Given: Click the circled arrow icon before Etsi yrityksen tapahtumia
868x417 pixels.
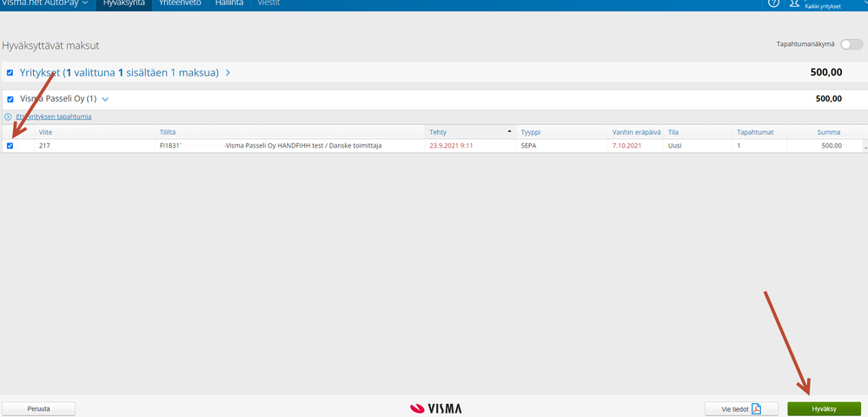Looking at the screenshot, I should 9,117.
